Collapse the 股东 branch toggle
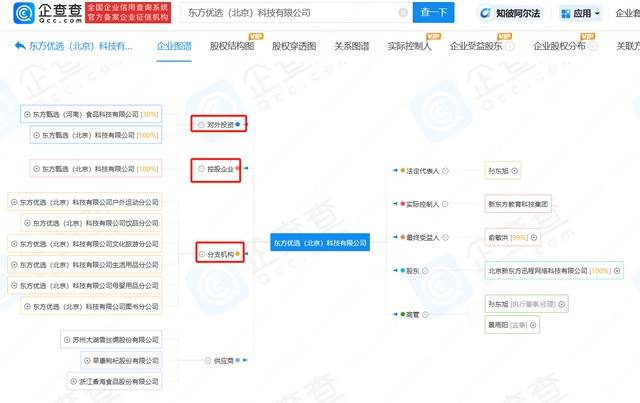This screenshot has height=403, width=640. point(425,271)
